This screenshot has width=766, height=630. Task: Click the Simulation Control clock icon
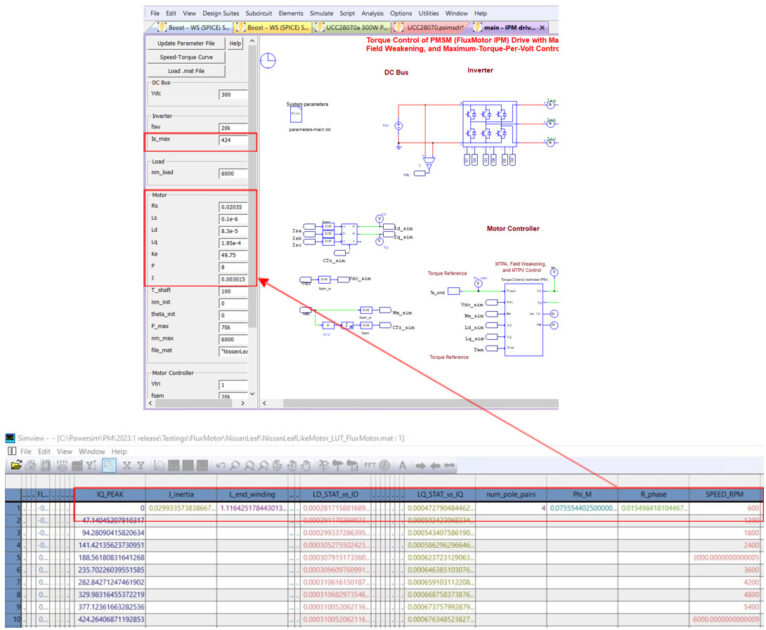click(268, 62)
